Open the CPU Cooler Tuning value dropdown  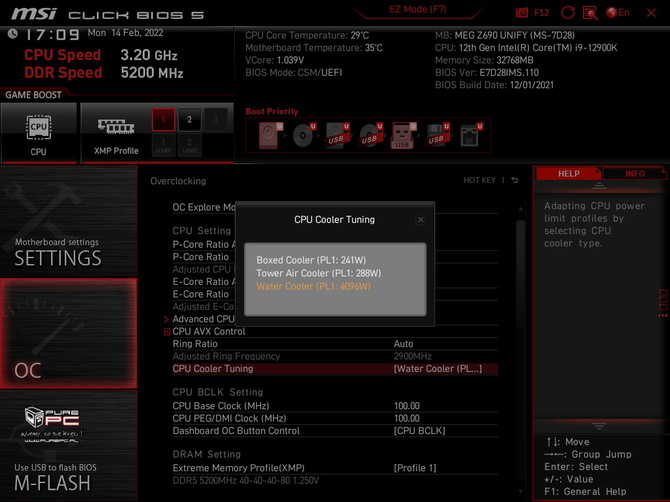pos(438,369)
